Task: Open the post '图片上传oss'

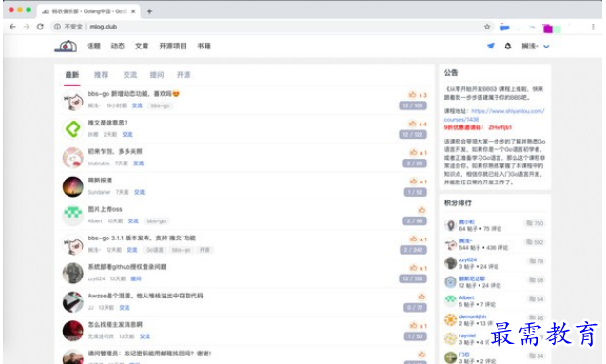Action: click(105, 209)
